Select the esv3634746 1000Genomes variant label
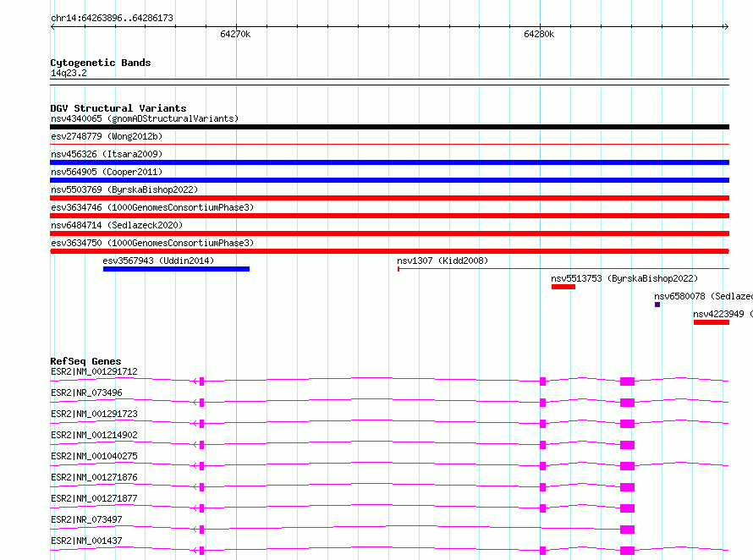 152,207
